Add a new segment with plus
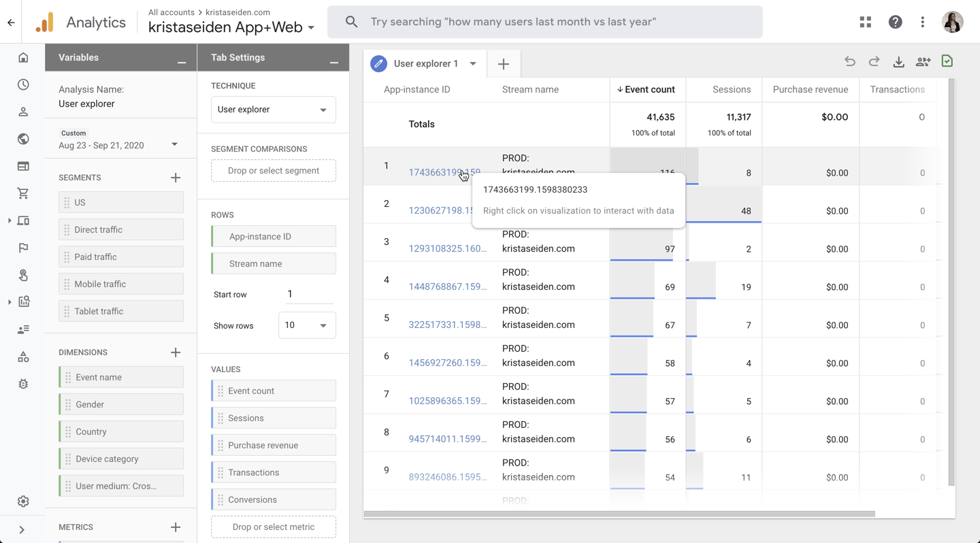The width and height of the screenshot is (980, 543). pyautogui.click(x=176, y=178)
